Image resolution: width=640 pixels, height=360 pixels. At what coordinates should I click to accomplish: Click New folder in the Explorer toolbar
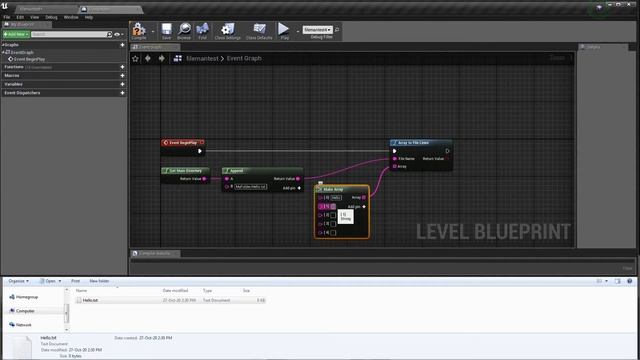pos(99,281)
